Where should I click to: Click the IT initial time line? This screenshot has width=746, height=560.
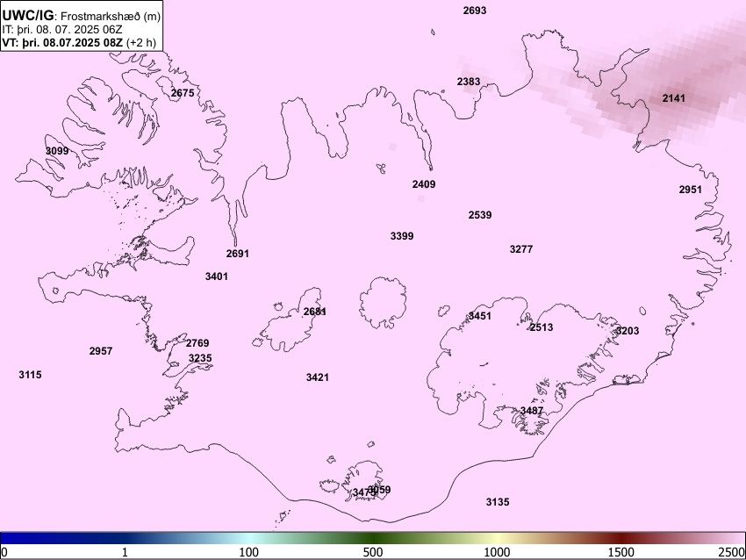pyautogui.click(x=62, y=30)
